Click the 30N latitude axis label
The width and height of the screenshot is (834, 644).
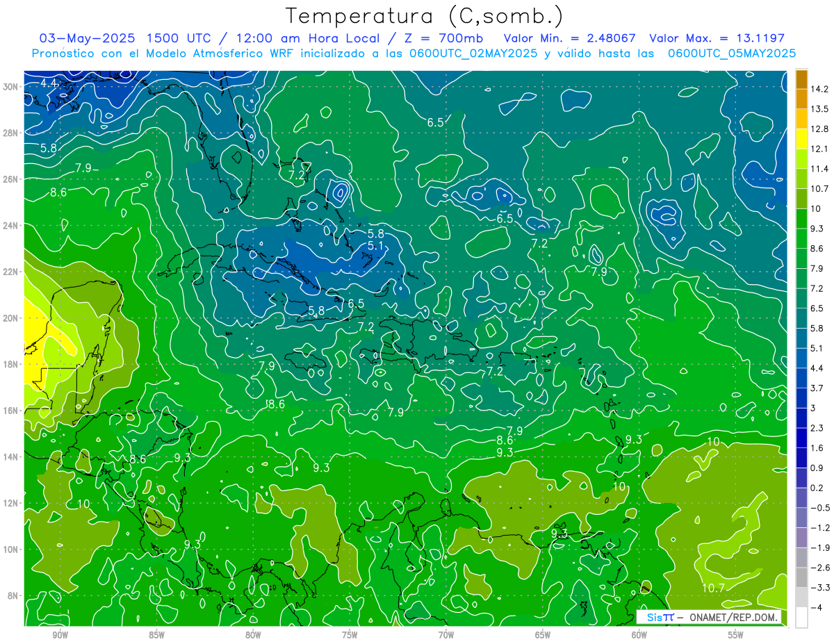11,86
